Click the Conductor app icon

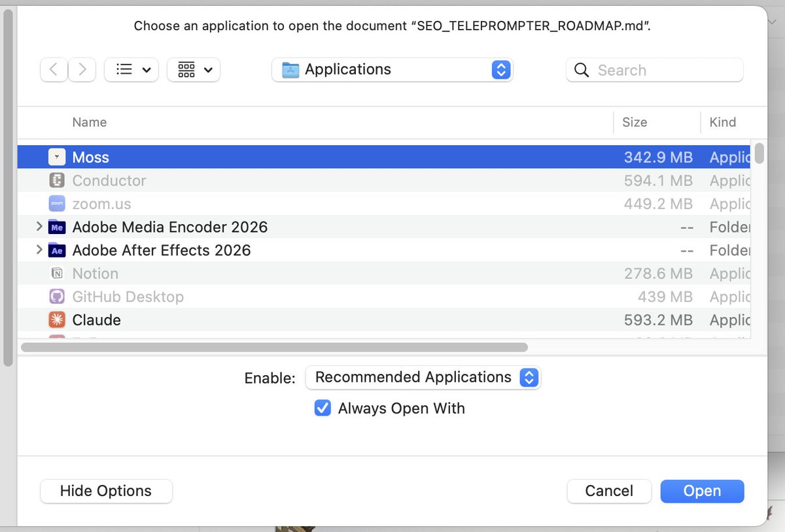(x=57, y=180)
